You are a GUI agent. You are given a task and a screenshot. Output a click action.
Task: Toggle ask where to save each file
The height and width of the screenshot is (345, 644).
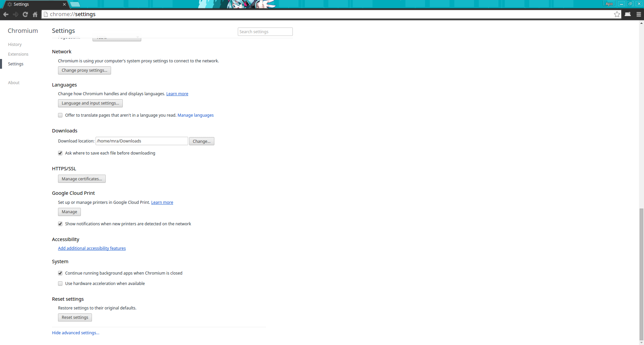tap(60, 153)
